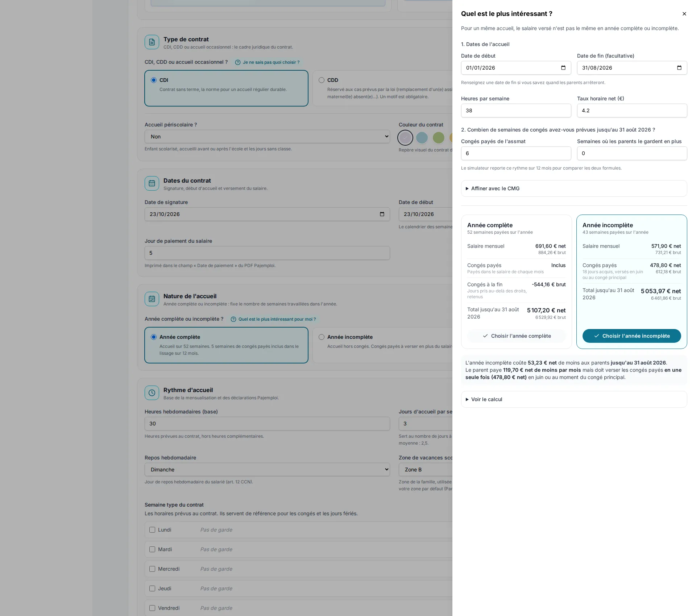Check the Mardi checkbox
Image resolution: width=696 pixels, height=616 pixels.
(152, 549)
